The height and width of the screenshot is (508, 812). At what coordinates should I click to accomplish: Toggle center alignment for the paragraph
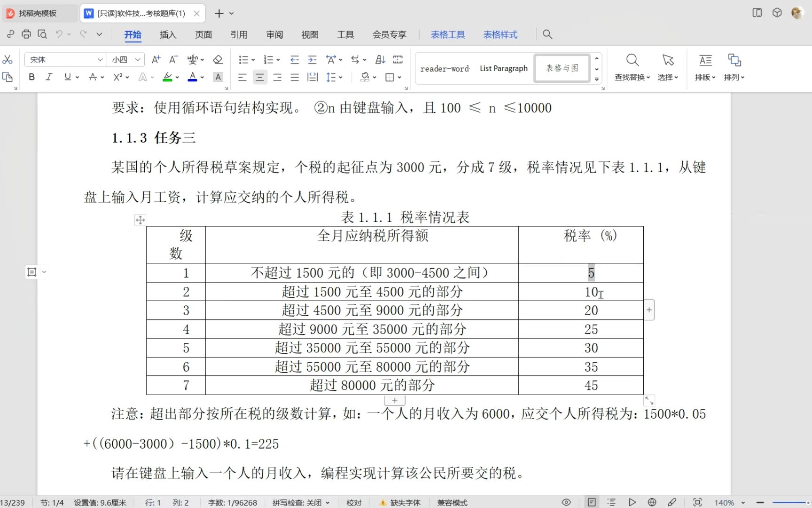pyautogui.click(x=260, y=77)
